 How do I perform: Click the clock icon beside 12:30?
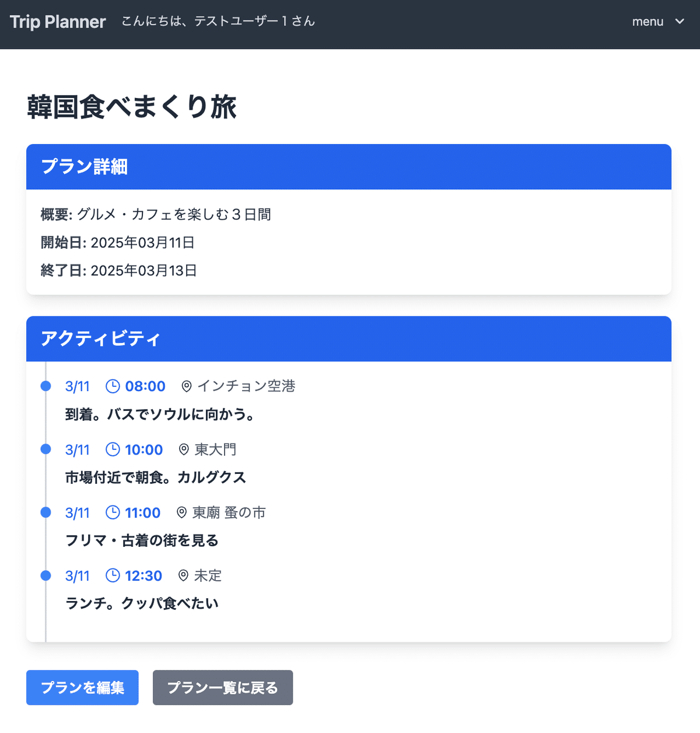[x=113, y=575]
